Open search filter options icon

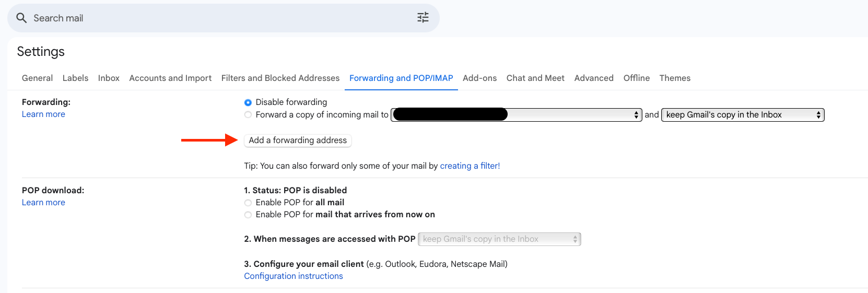[x=423, y=18]
